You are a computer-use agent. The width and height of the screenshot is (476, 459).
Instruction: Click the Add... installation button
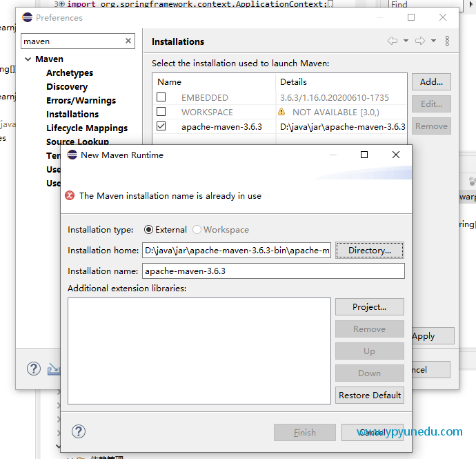click(x=431, y=81)
